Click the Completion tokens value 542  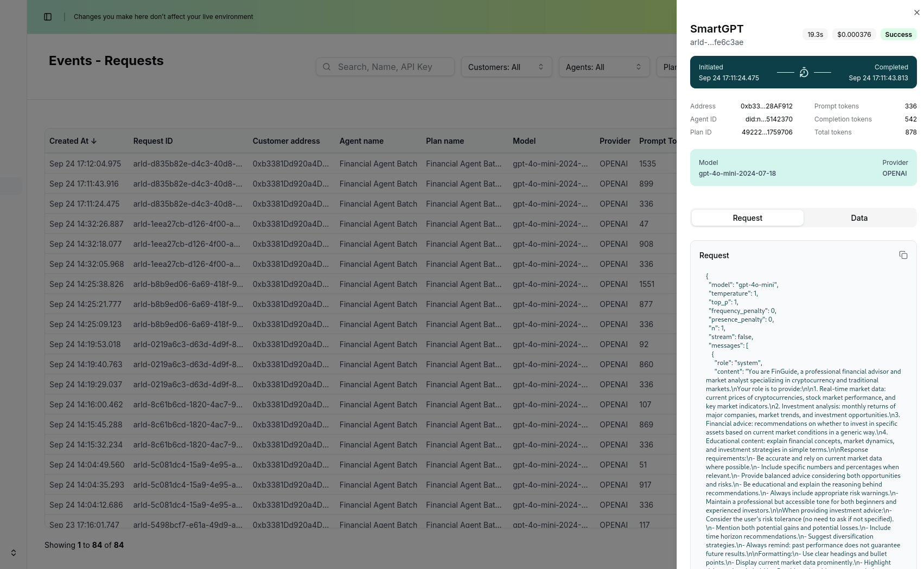pyautogui.click(x=910, y=119)
